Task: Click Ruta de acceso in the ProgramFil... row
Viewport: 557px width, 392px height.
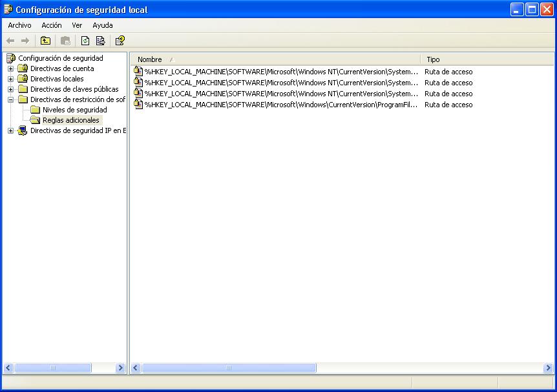Action: click(x=448, y=105)
